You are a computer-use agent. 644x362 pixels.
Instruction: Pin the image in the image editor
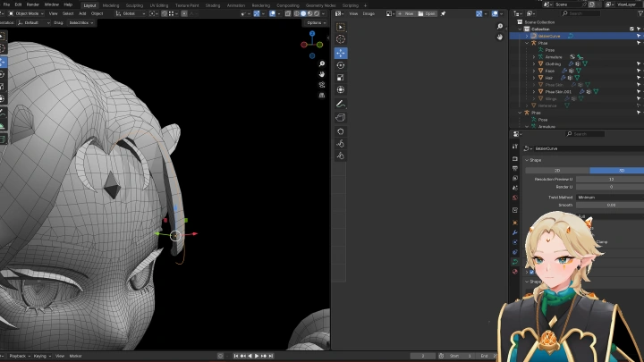(x=443, y=13)
